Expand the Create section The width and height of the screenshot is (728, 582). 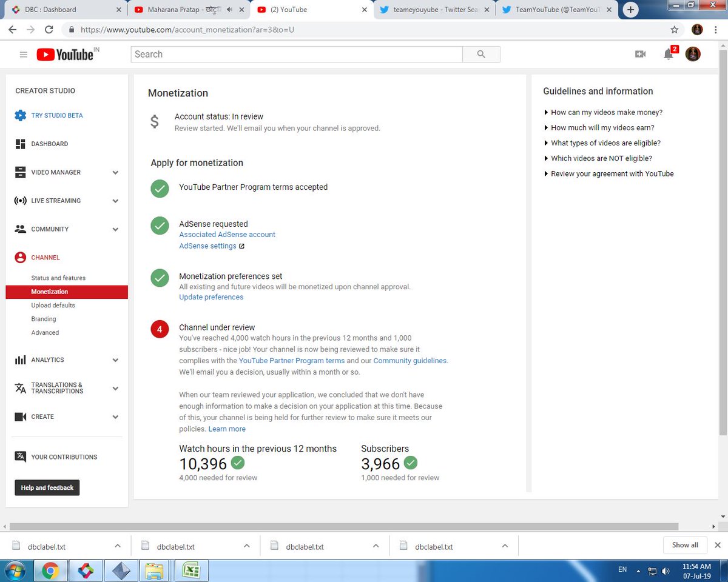115,417
